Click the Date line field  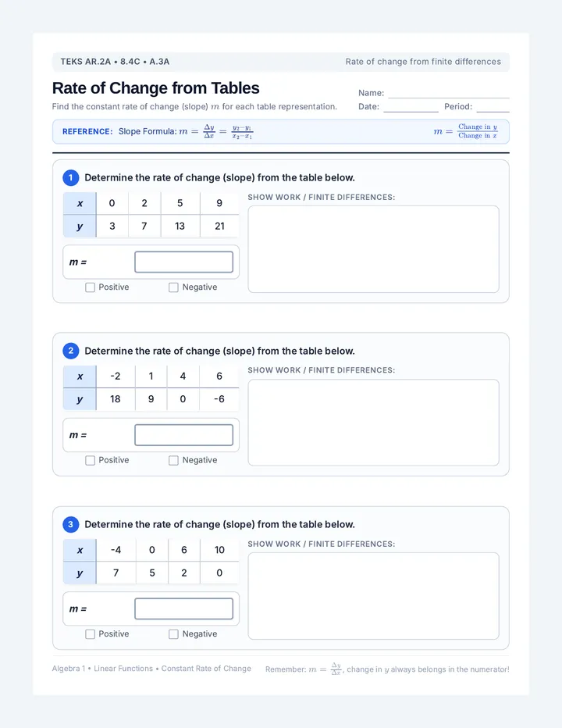[x=411, y=107]
